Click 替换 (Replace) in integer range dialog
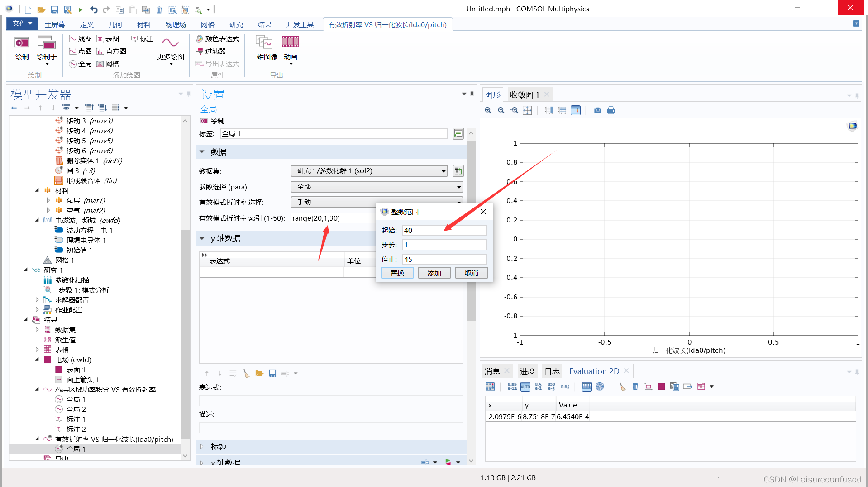 [x=397, y=273]
